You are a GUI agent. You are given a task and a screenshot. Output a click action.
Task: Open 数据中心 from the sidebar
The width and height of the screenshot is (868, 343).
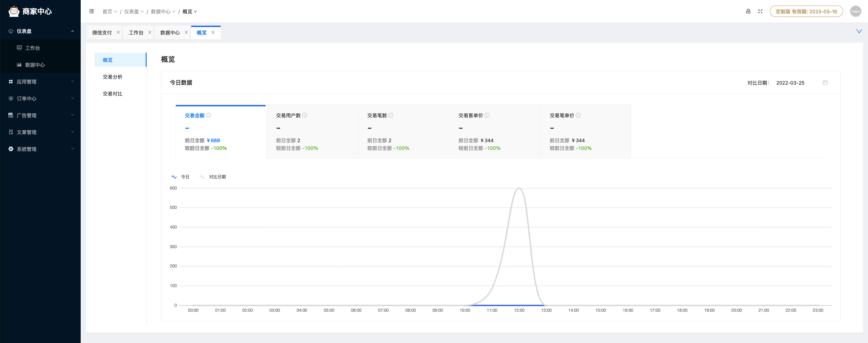[40, 65]
